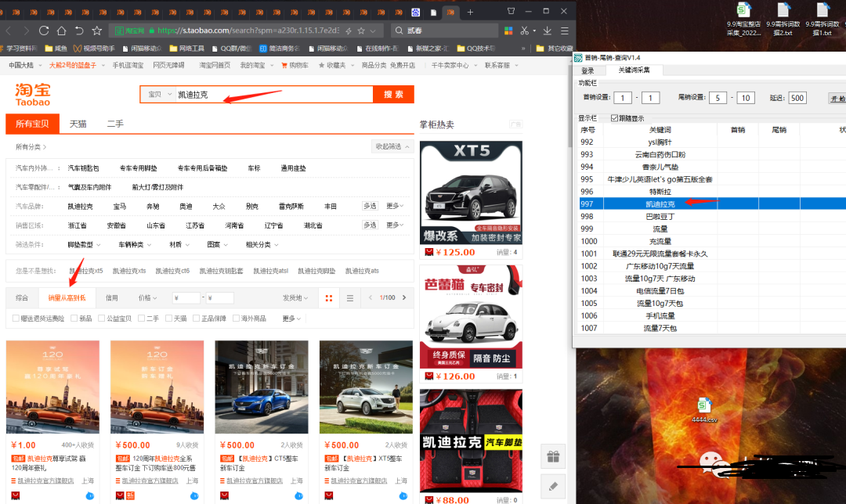Open the XT5 ¥125.00 ad thumbnail

click(471, 193)
